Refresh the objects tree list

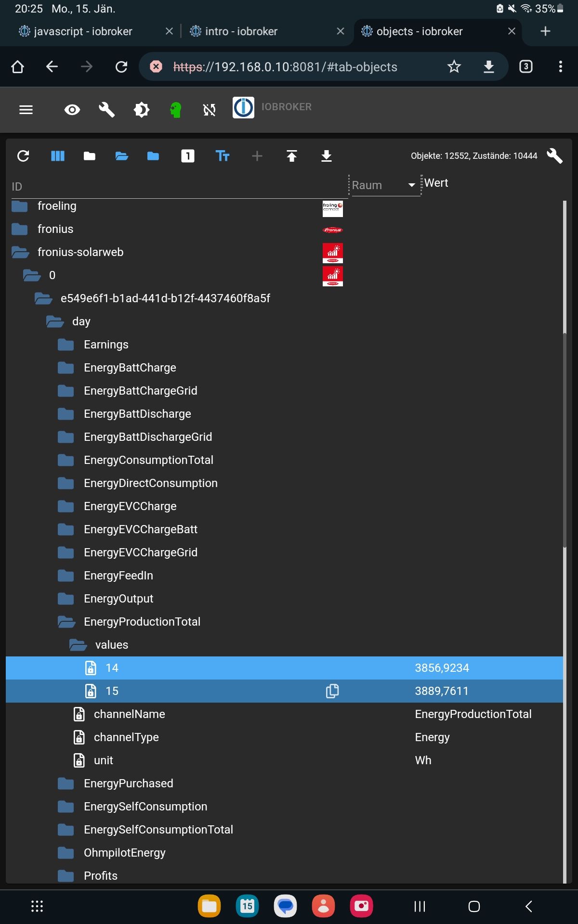[x=23, y=156]
